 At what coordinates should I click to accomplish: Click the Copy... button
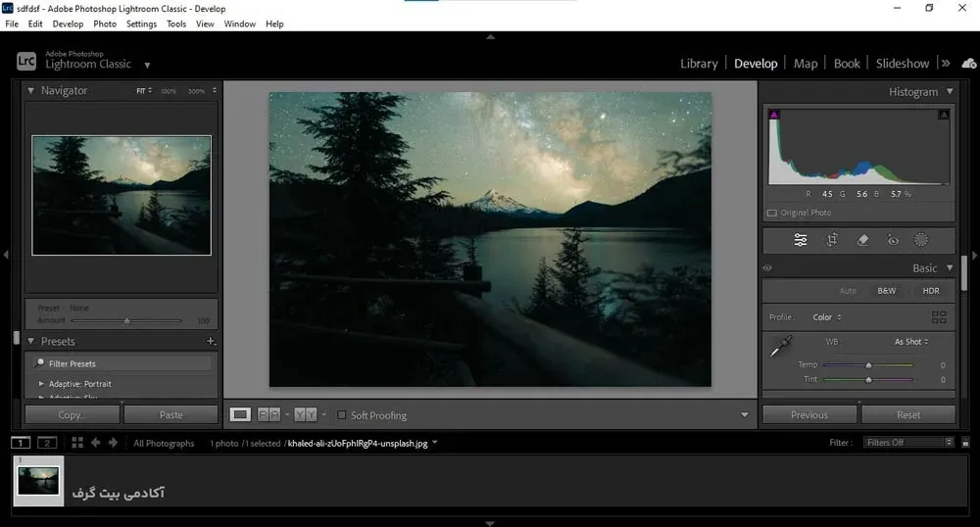(72, 414)
